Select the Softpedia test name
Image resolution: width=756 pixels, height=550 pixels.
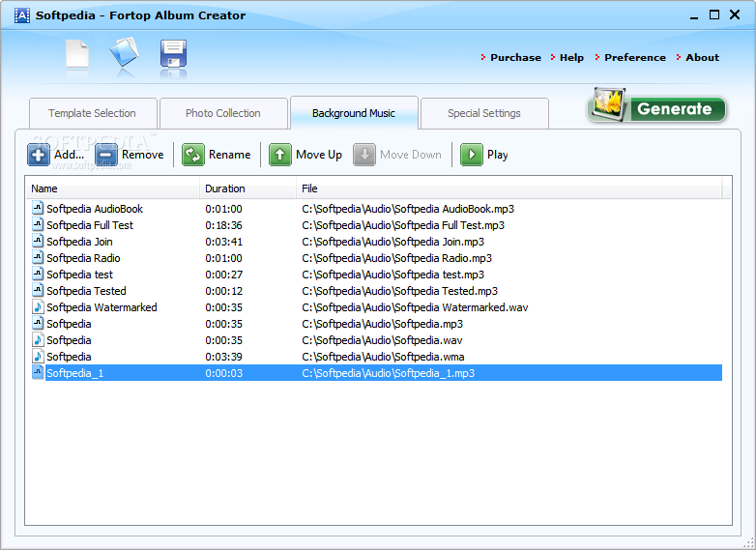[79, 275]
